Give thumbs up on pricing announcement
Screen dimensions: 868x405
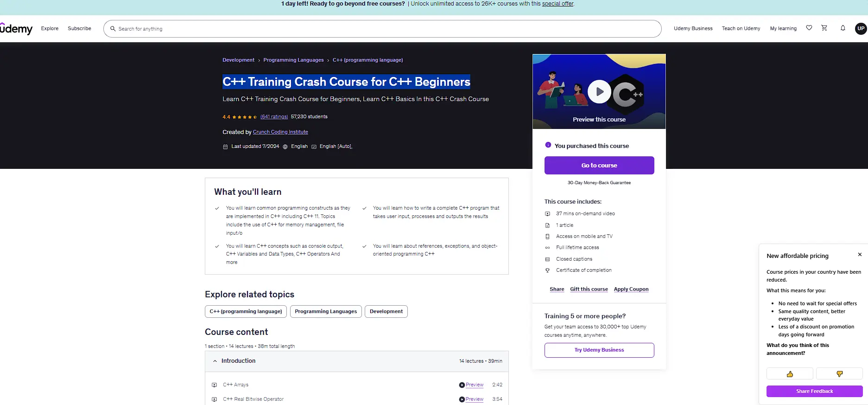[x=790, y=374]
